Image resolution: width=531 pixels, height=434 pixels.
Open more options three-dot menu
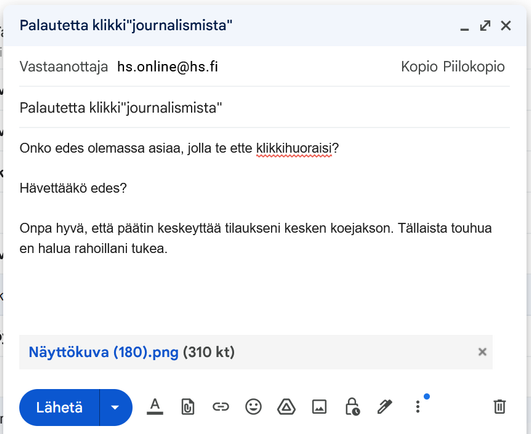(x=418, y=407)
